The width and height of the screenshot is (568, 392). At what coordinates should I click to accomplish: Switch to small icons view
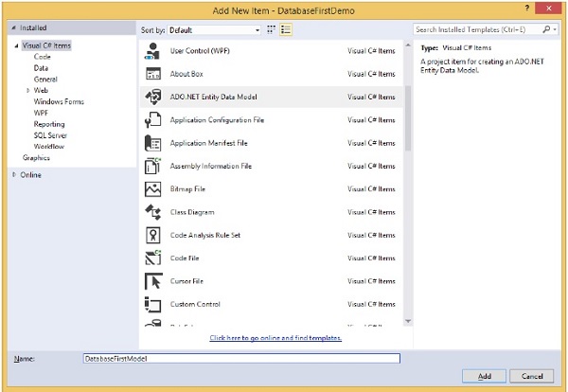point(272,30)
